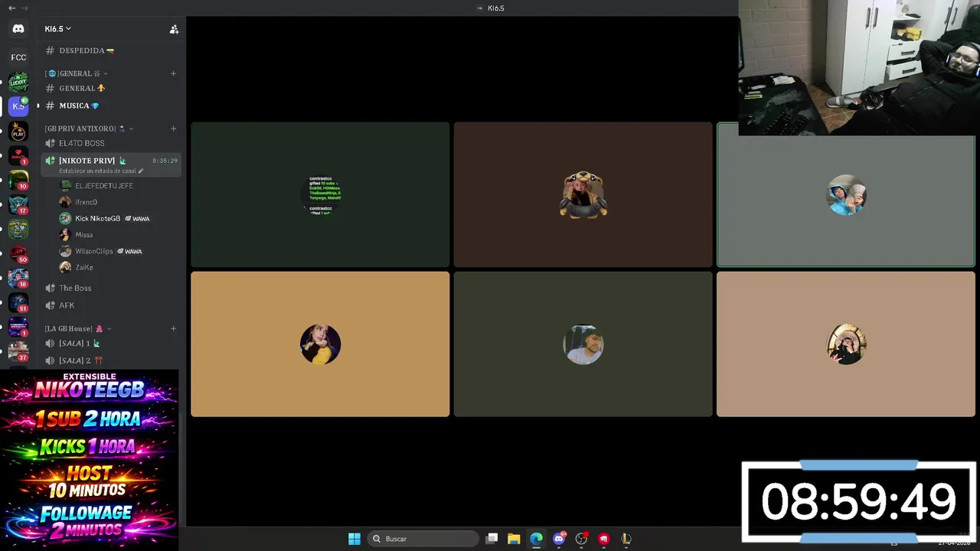Click the invite people icon beside Kl6.5
Screen dimensions: 980x551
pyautogui.click(x=174, y=29)
